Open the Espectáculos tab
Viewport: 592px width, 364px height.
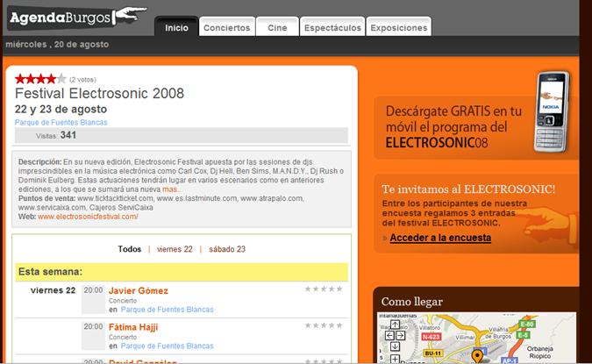point(332,27)
